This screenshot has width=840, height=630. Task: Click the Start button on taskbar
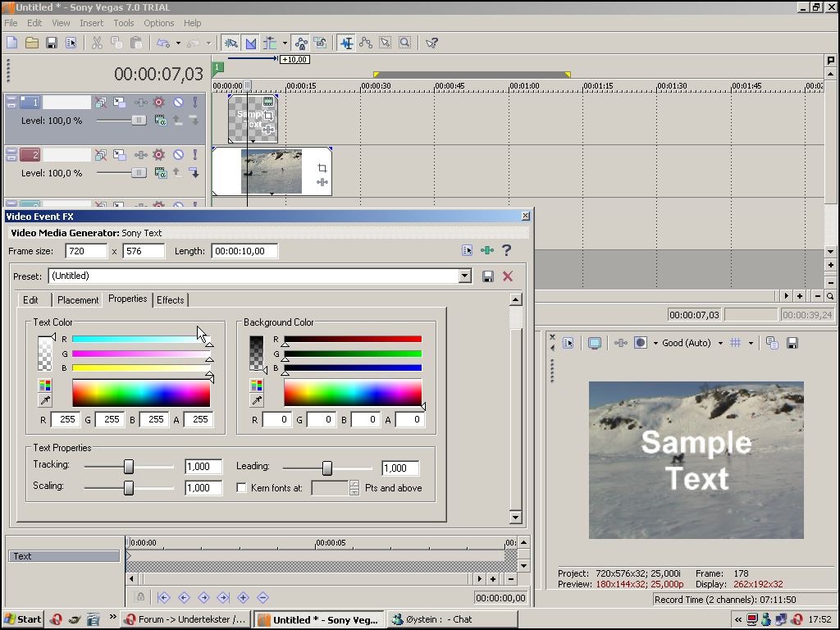[22, 619]
